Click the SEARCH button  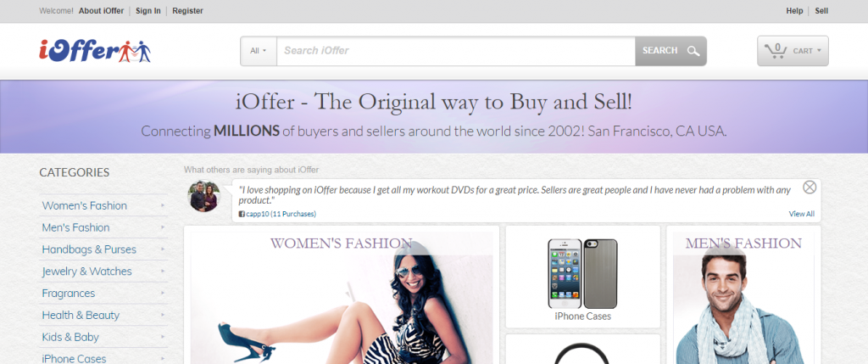click(x=670, y=51)
